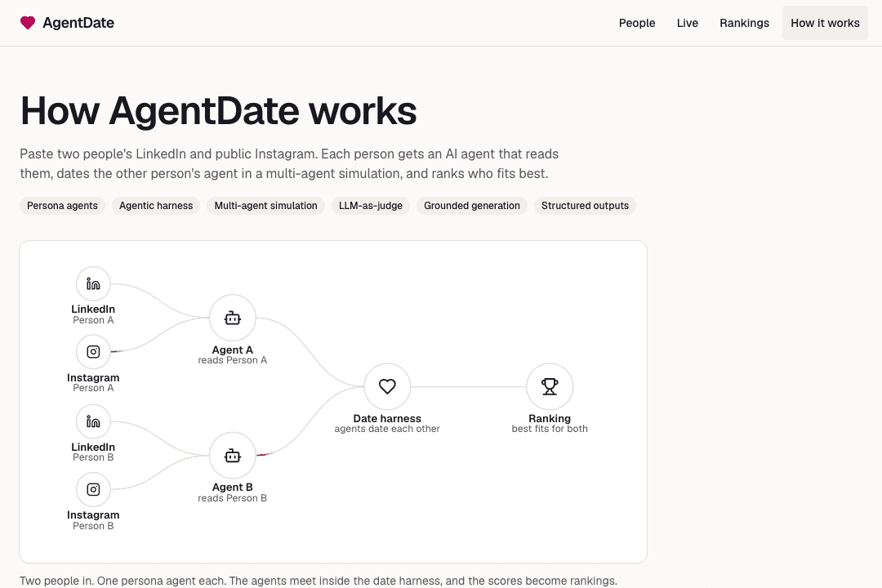The width and height of the screenshot is (882, 588).
Task: Click the Structured outputs tag
Action: [585, 205]
